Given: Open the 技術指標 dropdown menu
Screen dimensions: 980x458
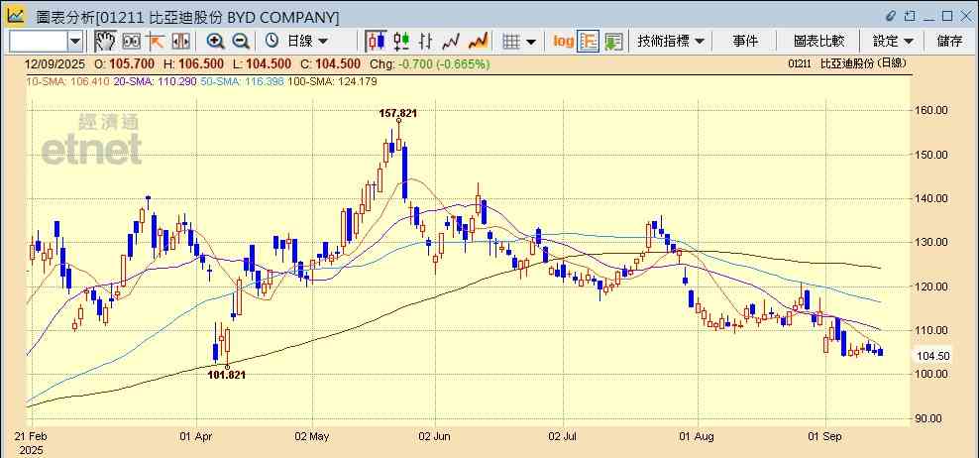Looking at the screenshot, I should coord(671,42).
